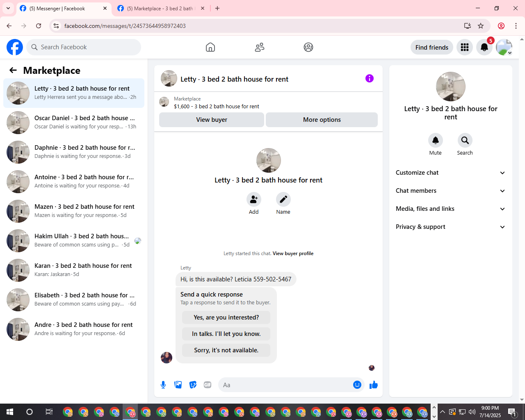Screen dimensions: 525x420
Task: Add people to the chat
Action: point(254,199)
